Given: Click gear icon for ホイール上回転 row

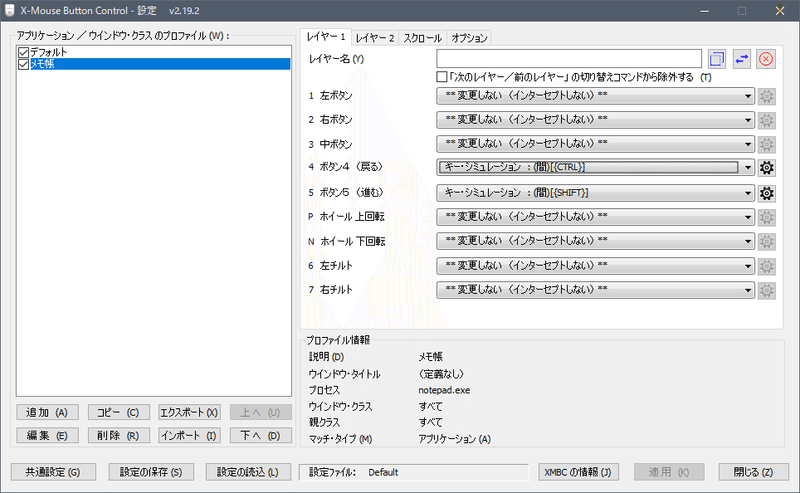Looking at the screenshot, I should [766, 217].
